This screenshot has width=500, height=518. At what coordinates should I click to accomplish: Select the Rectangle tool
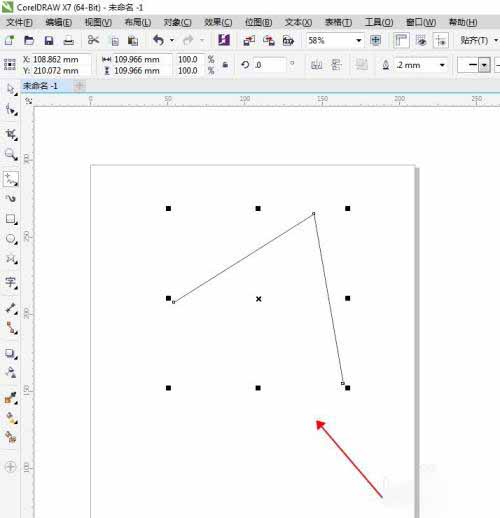tap(11, 219)
